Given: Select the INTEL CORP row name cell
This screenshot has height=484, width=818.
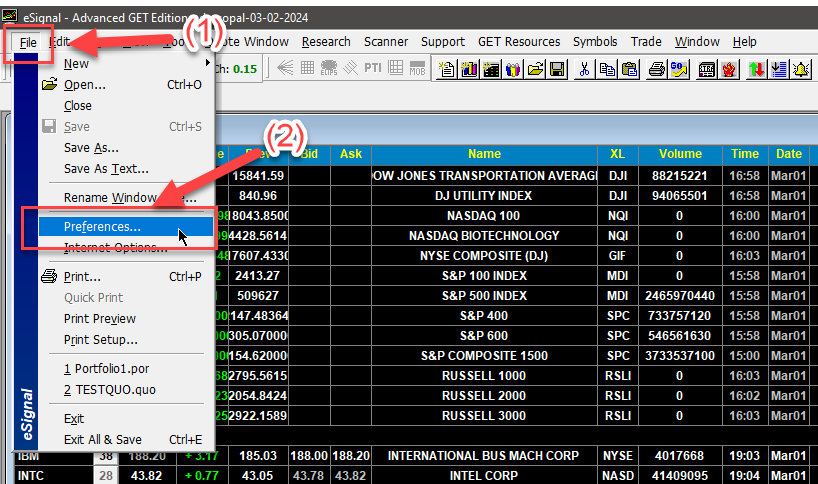Looking at the screenshot, I should [484, 476].
